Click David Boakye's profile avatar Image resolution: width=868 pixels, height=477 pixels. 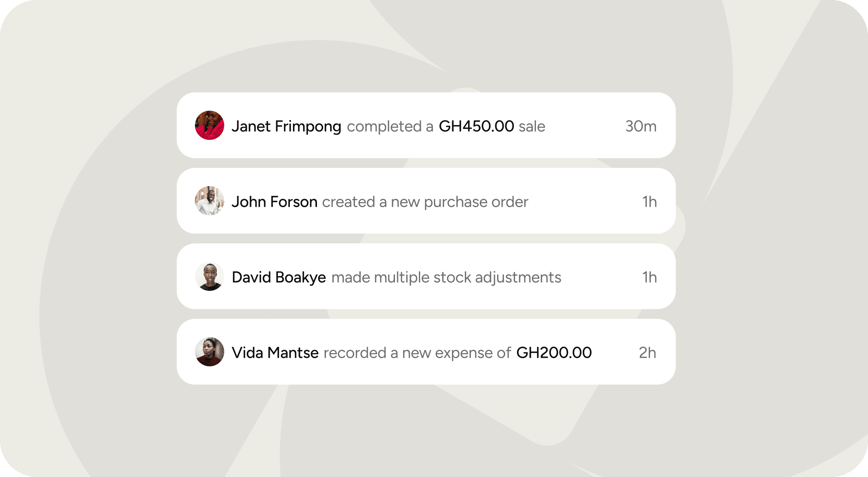[210, 276]
